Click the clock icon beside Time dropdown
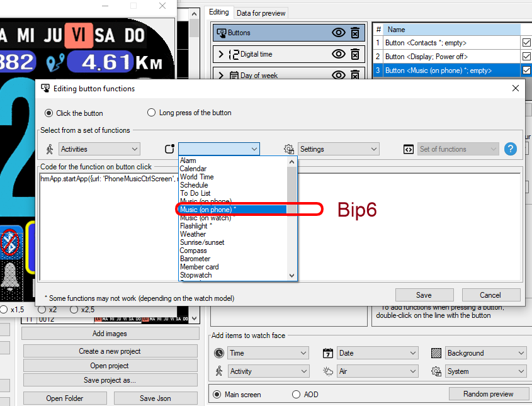 coord(219,353)
